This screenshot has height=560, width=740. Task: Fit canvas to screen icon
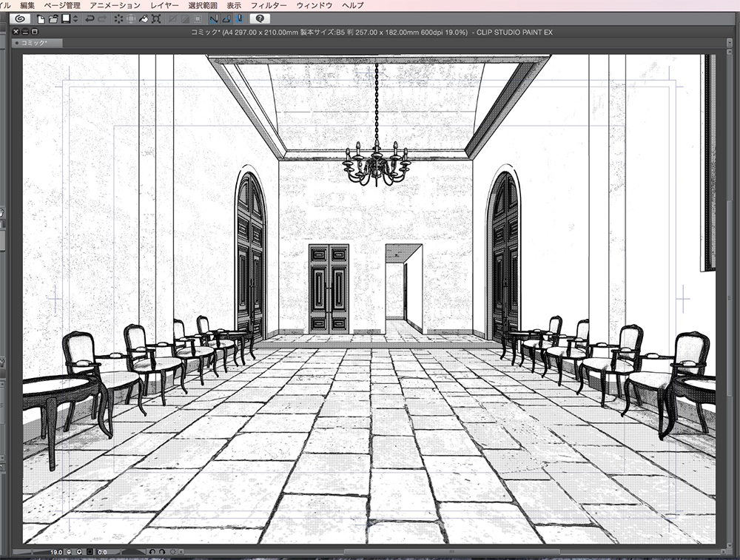[90, 552]
